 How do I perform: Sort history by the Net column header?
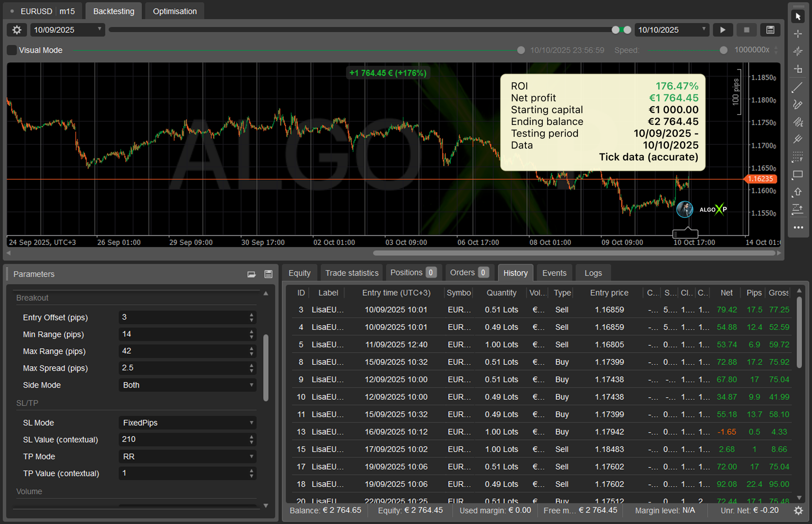pyautogui.click(x=726, y=293)
